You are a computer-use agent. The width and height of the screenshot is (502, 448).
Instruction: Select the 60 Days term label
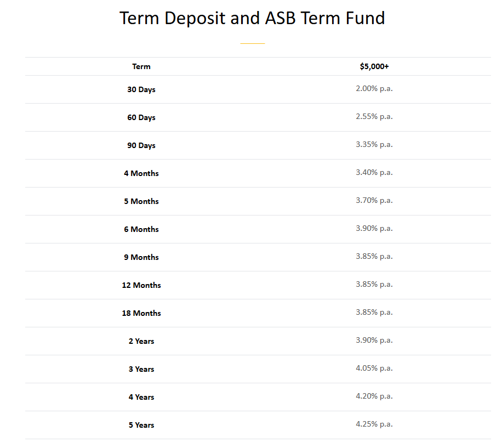(x=141, y=117)
